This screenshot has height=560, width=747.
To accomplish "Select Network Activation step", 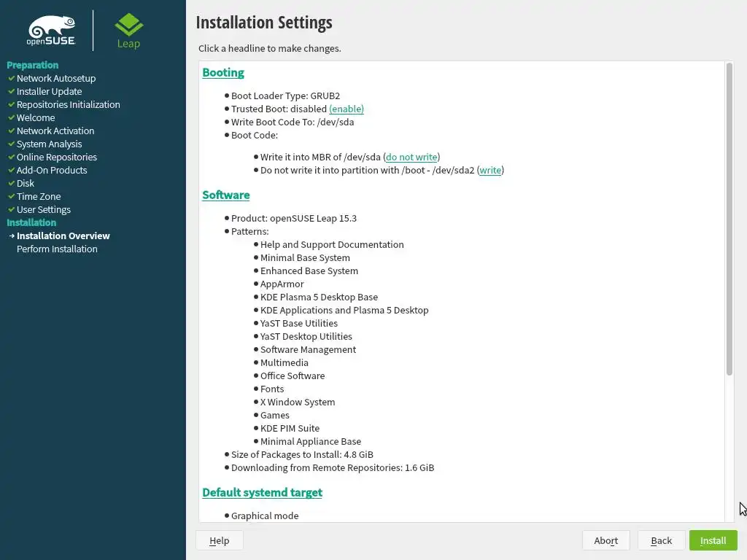I will [55, 131].
